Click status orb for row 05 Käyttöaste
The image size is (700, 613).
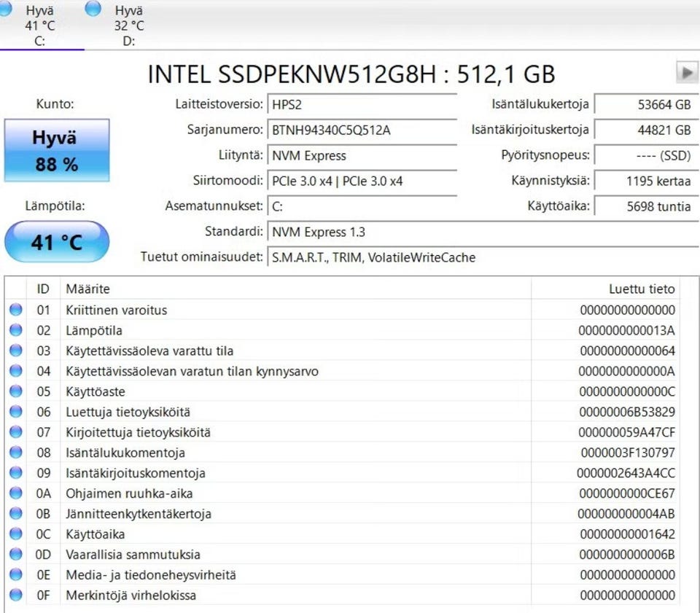tap(15, 391)
